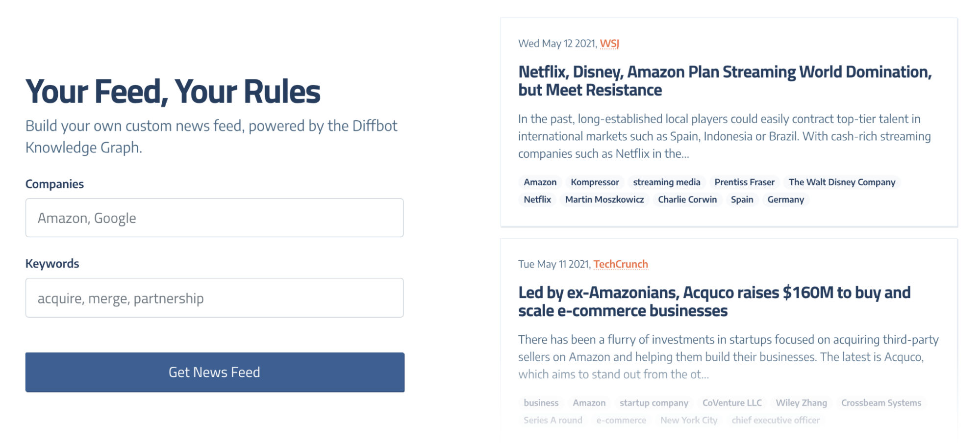980x448 pixels.
Task: Select the Netflix tag
Action: 537,199
